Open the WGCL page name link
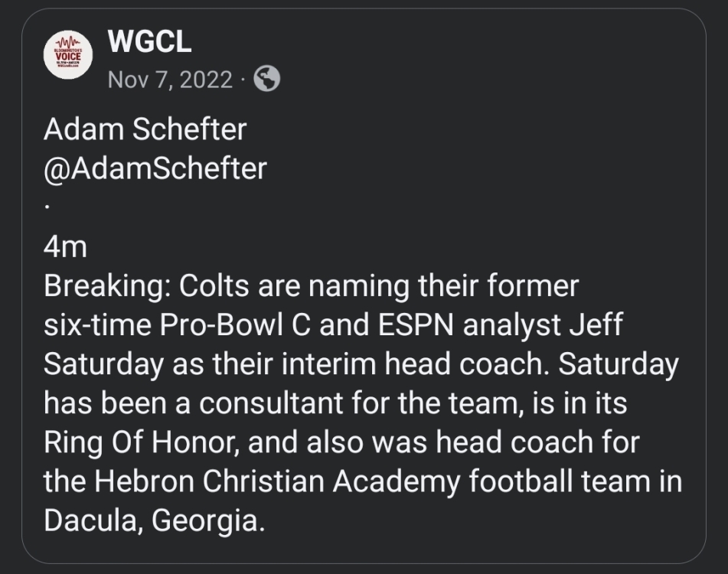The height and width of the screenshot is (574, 728). 149,41
